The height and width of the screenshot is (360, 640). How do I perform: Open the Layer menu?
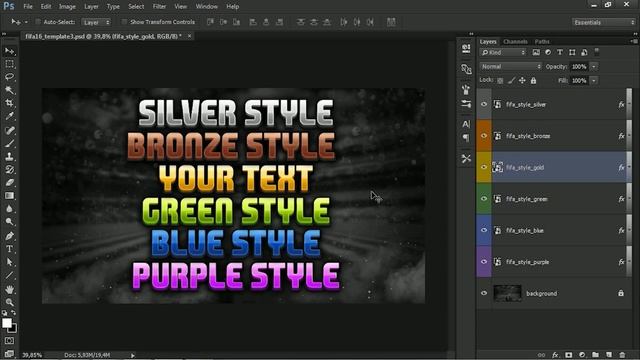[x=91, y=7]
